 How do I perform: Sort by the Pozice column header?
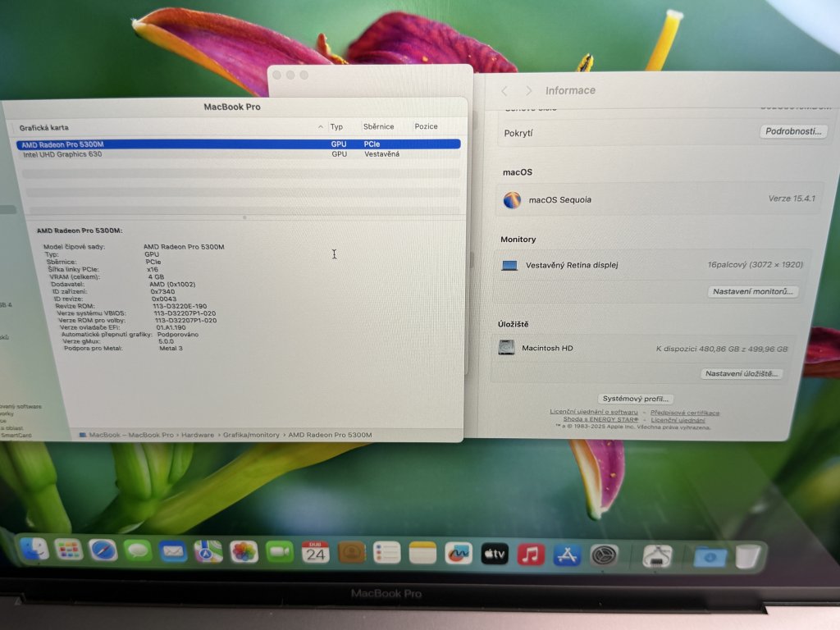point(426,126)
